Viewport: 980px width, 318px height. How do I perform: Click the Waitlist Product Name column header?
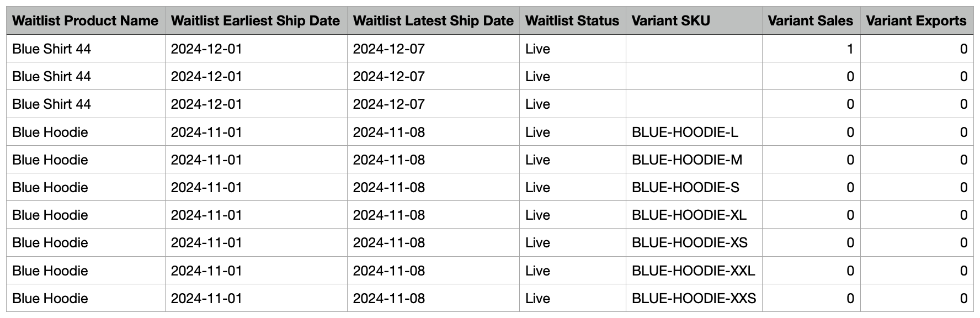[x=85, y=21]
